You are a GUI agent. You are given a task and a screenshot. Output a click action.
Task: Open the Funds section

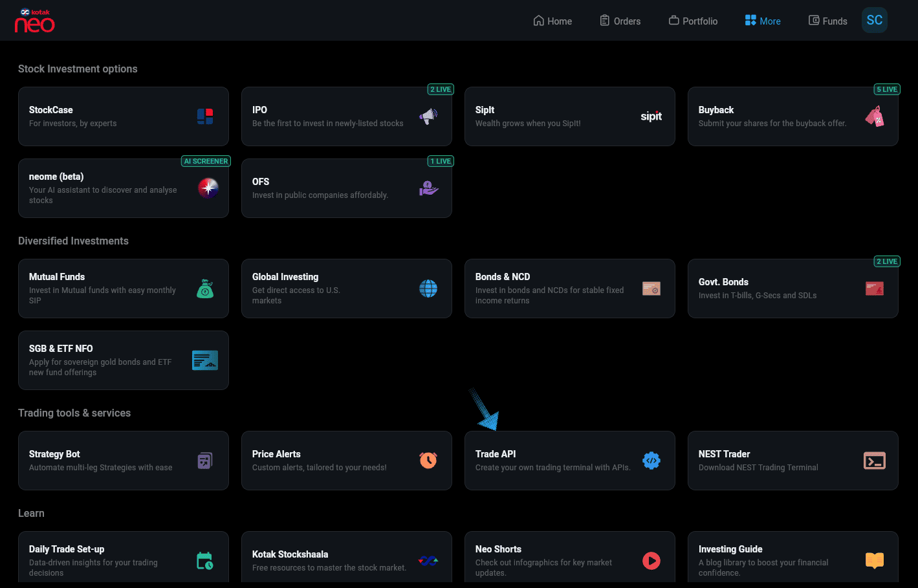pyautogui.click(x=827, y=21)
